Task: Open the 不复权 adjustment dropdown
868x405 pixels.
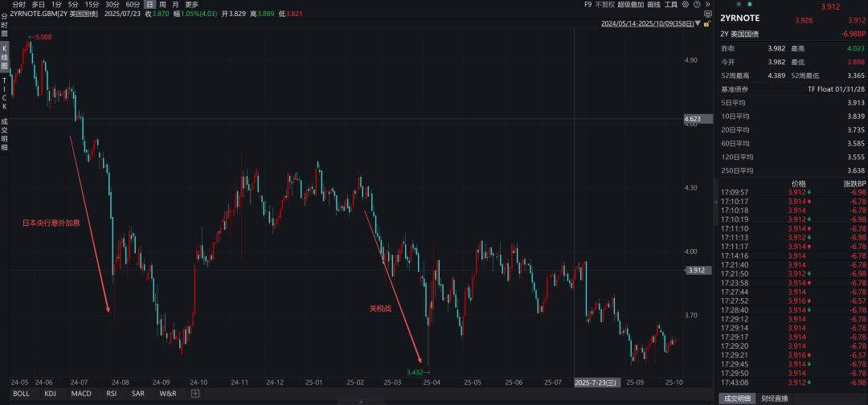Action: click(603, 5)
